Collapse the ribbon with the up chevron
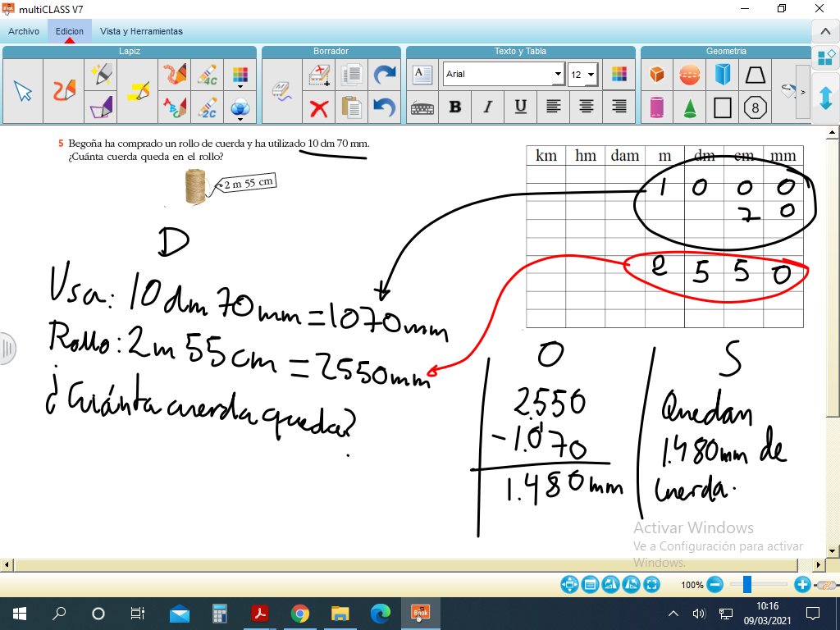Screen dimensions: 840x630 (825, 32)
